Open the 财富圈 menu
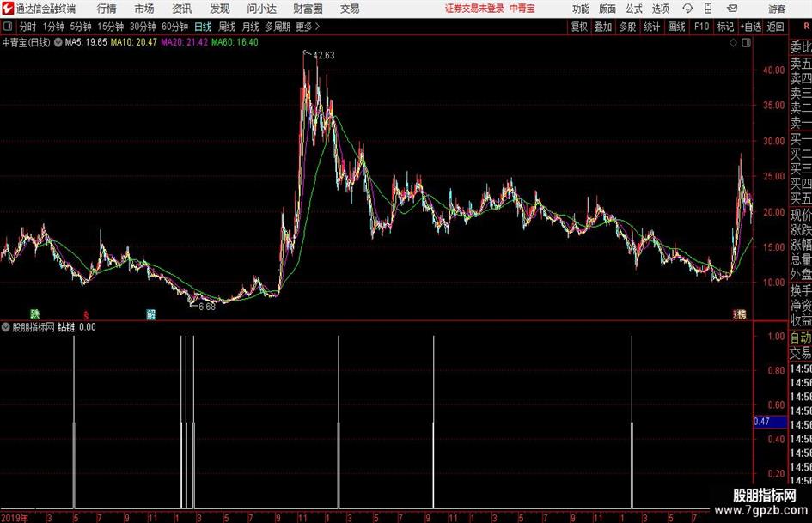812x523 pixels. 308,9
